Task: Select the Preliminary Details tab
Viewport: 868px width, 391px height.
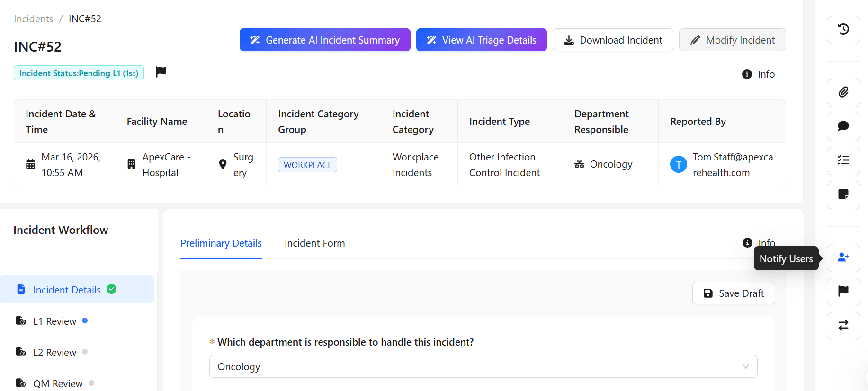Action: click(x=221, y=243)
